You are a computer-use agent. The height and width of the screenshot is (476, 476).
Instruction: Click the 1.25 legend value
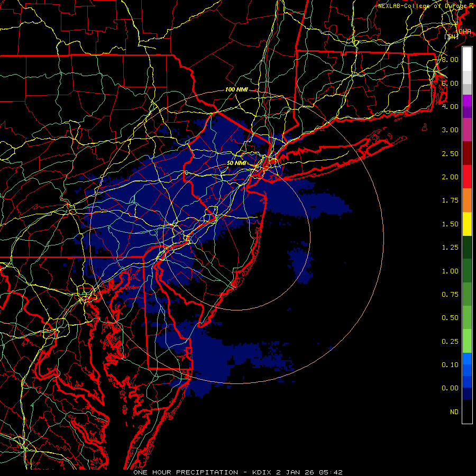pos(450,248)
